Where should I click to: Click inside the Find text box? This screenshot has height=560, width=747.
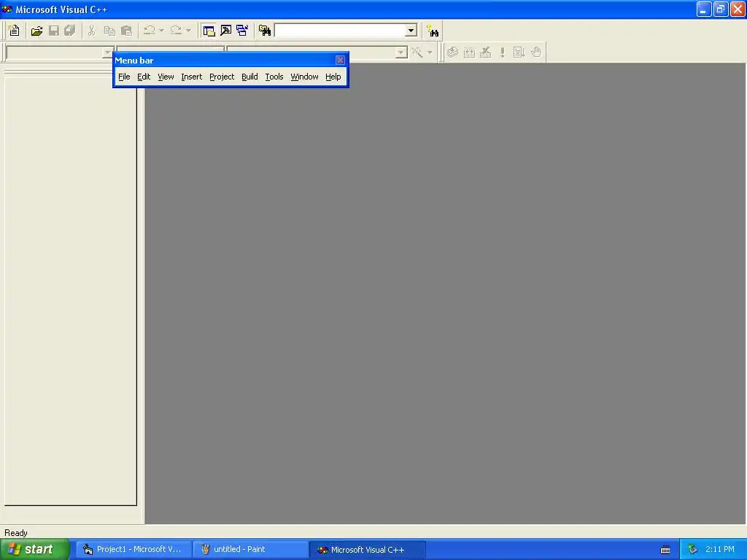[340, 31]
